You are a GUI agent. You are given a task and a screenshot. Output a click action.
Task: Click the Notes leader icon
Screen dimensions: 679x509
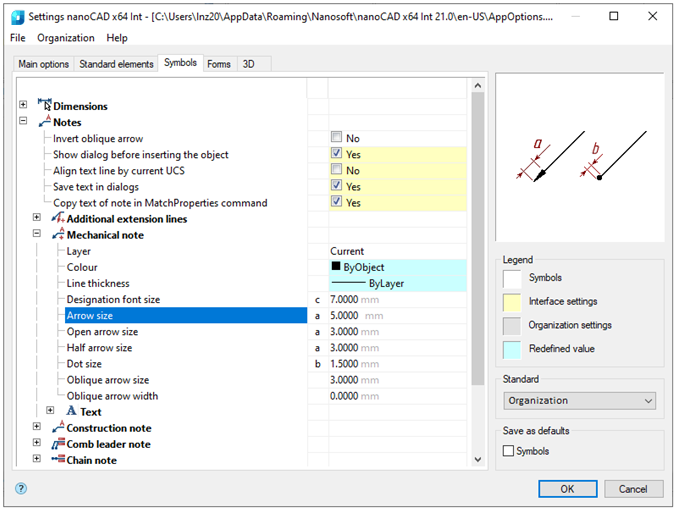pyautogui.click(x=44, y=122)
